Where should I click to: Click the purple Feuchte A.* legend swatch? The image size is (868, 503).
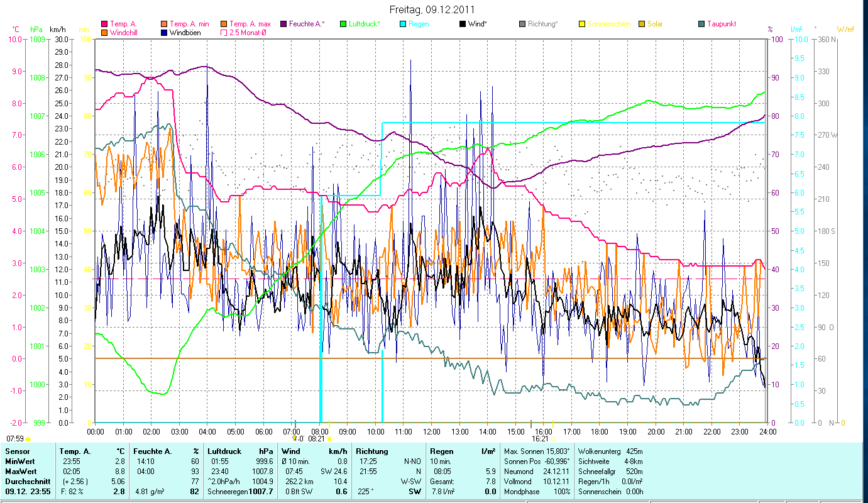point(283,24)
